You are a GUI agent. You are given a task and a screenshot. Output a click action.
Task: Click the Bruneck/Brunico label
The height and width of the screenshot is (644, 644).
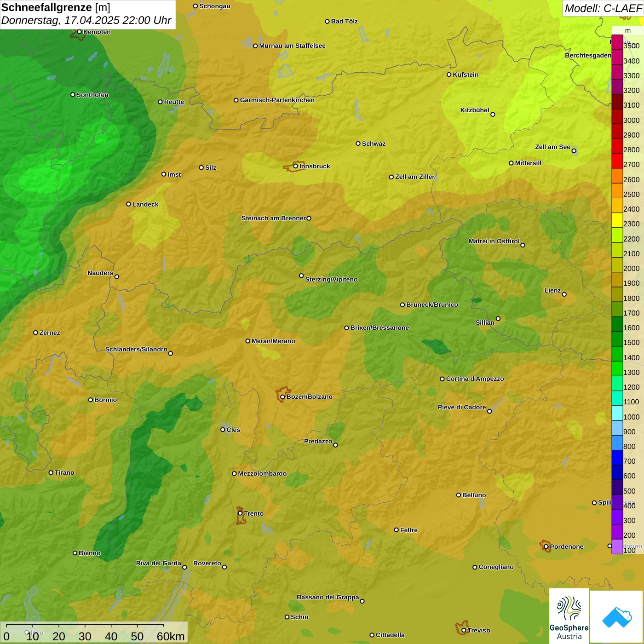point(432,305)
